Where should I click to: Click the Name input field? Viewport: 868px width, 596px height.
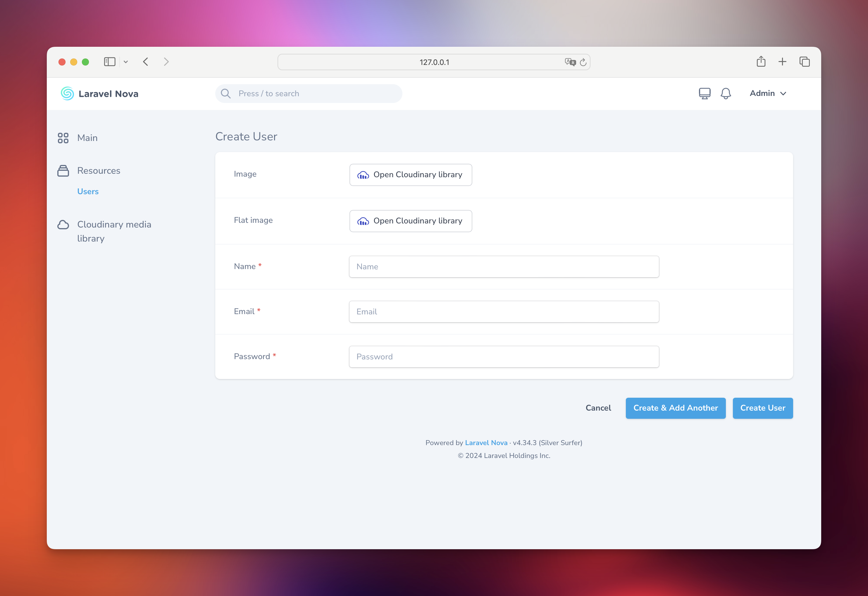click(x=504, y=266)
